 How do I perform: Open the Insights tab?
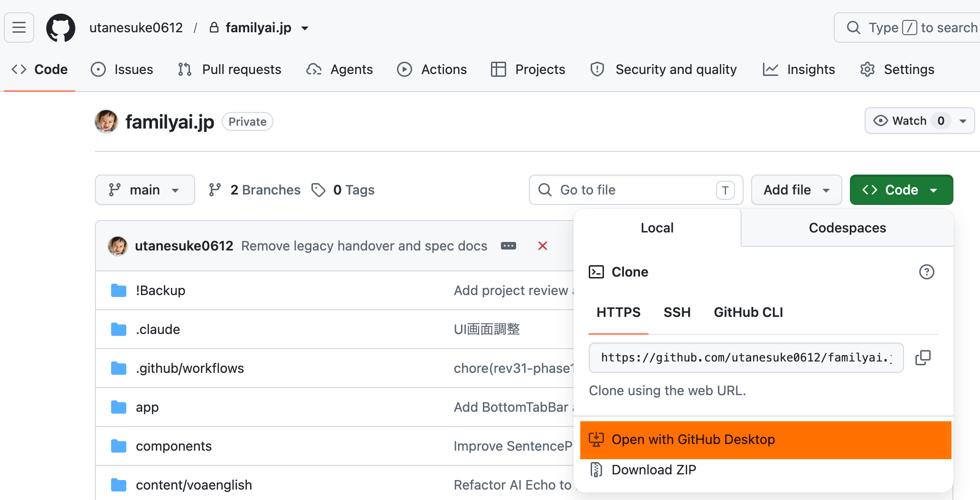(x=799, y=69)
